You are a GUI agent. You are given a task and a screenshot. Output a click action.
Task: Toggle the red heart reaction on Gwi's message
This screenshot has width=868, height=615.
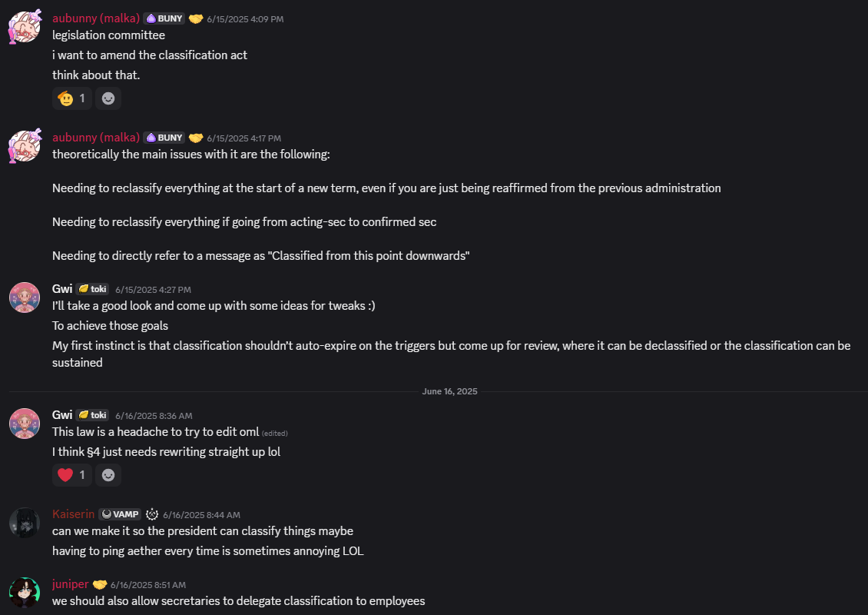tap(71, 475)
